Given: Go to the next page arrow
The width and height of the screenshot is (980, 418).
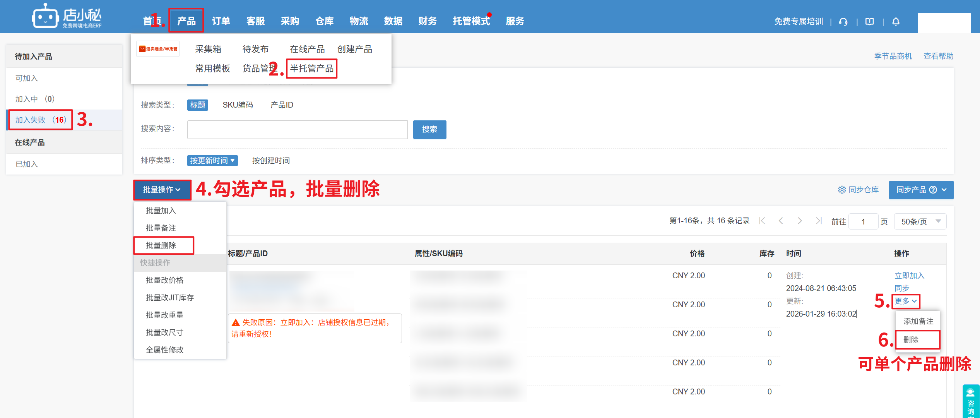Looking at the screenshot, I should [800, 221].
